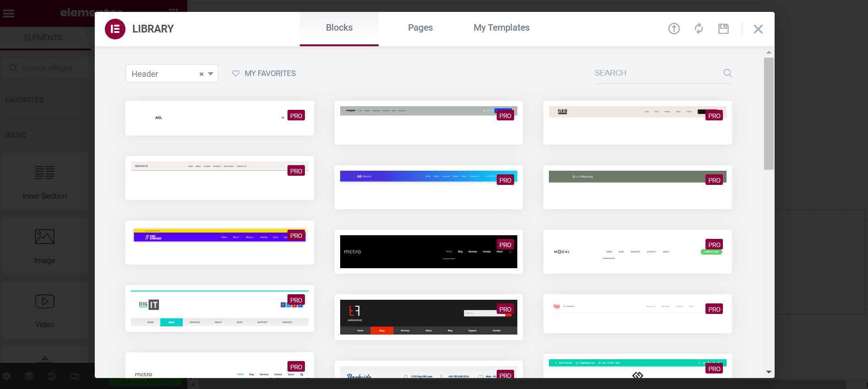Image resolution: width=868 pixels, height=389 pixels.
Task: Select the beige header template thumbnail
Action: (638, 123)
